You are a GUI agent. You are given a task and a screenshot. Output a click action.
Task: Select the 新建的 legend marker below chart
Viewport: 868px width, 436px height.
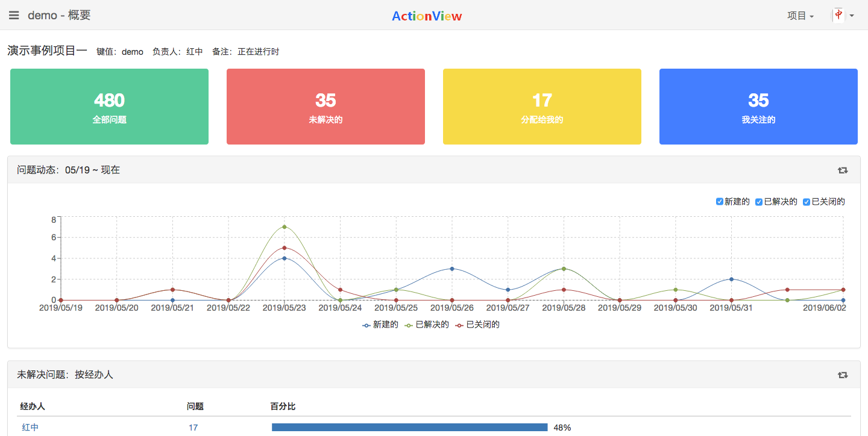(366, 324)
